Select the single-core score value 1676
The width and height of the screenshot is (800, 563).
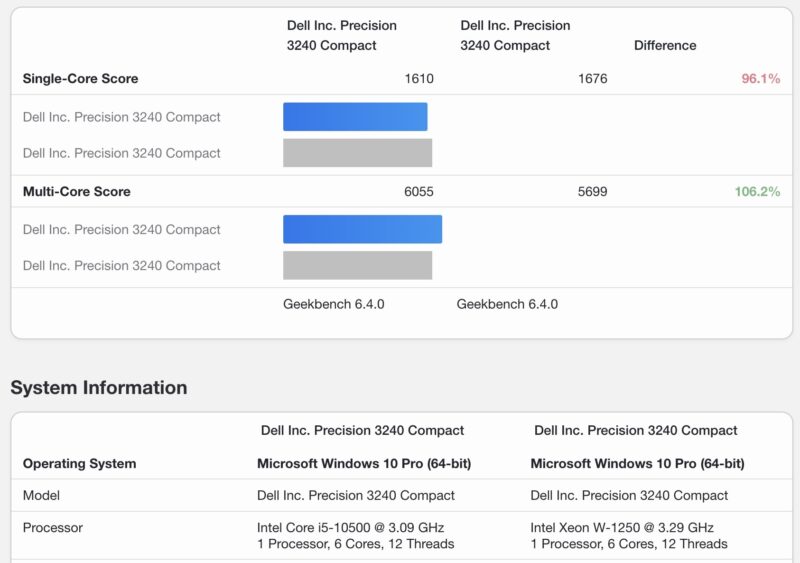[x=592, y=79]
